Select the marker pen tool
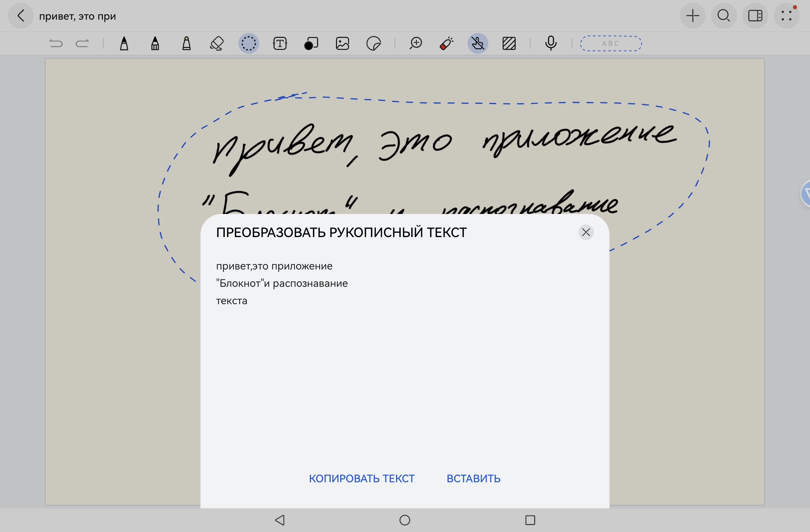The height and width of the screenshot is (532, 810). click(x=155, y=44)
